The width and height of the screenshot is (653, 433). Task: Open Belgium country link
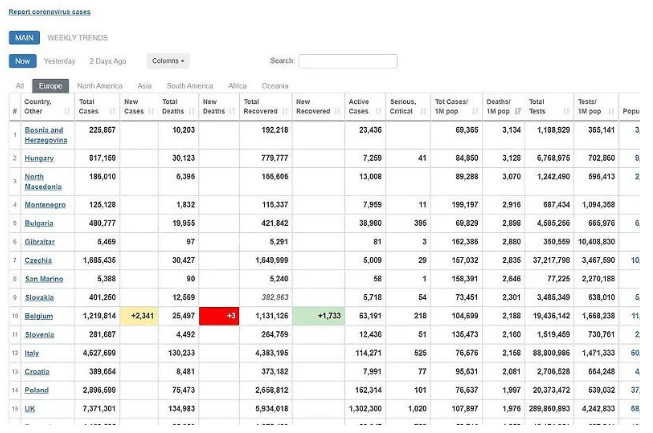click(x=39, y=315)
